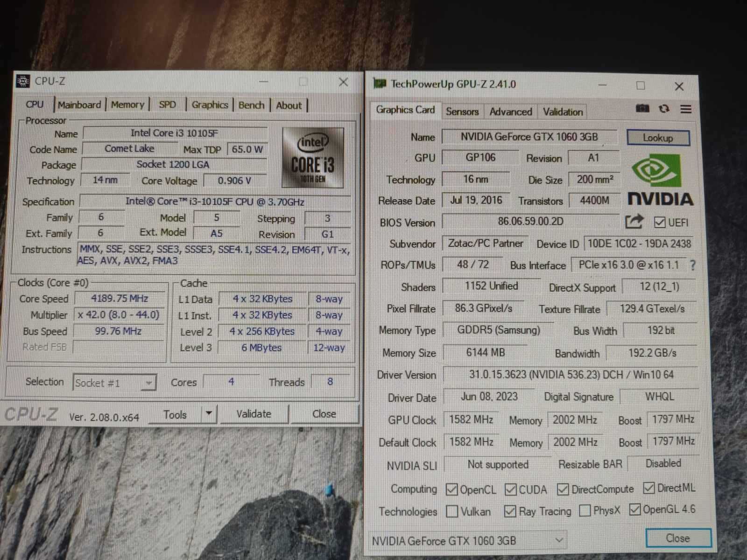Toggle the OpenCL checkbox

tap(451, 490)
